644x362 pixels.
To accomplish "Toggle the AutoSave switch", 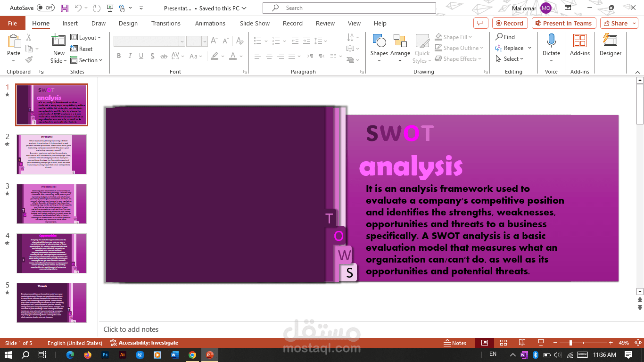I will [46, 8].
